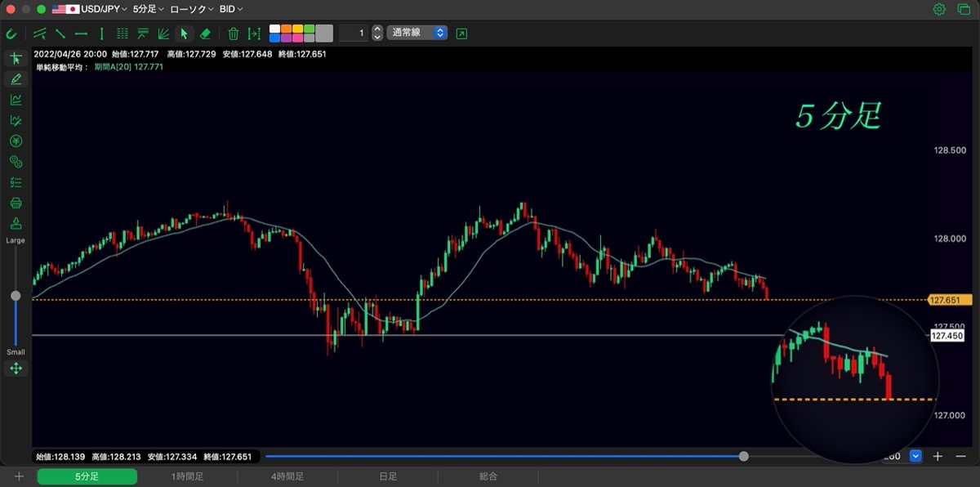The width and height of the screenshot is (980, 487).
Task: Zoom out chart with minus button
Action: [x=960, y=456]
